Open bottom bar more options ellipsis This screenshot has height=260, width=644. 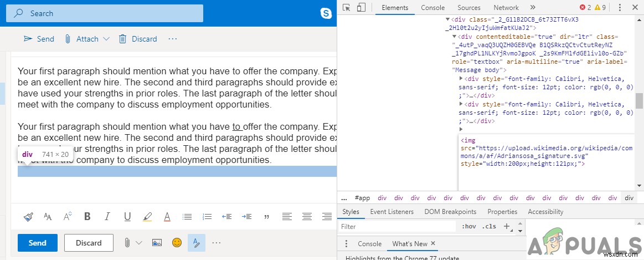tap(217, 243)
